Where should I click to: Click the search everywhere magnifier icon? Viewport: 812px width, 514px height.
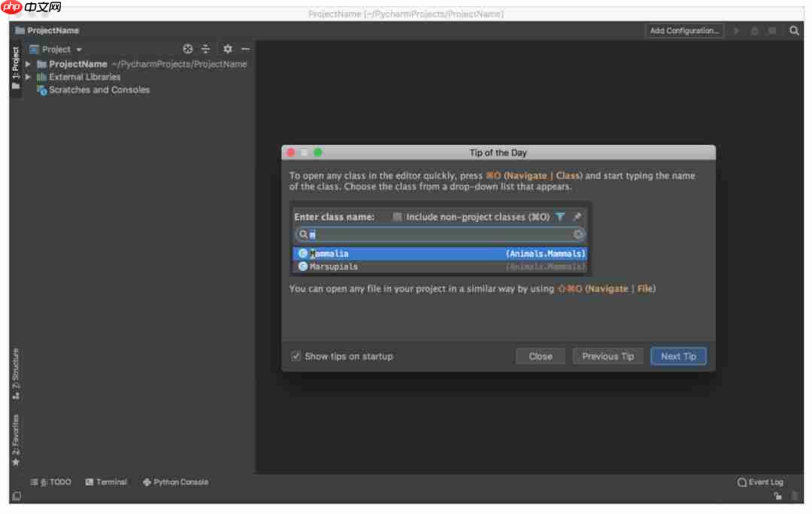794,30
